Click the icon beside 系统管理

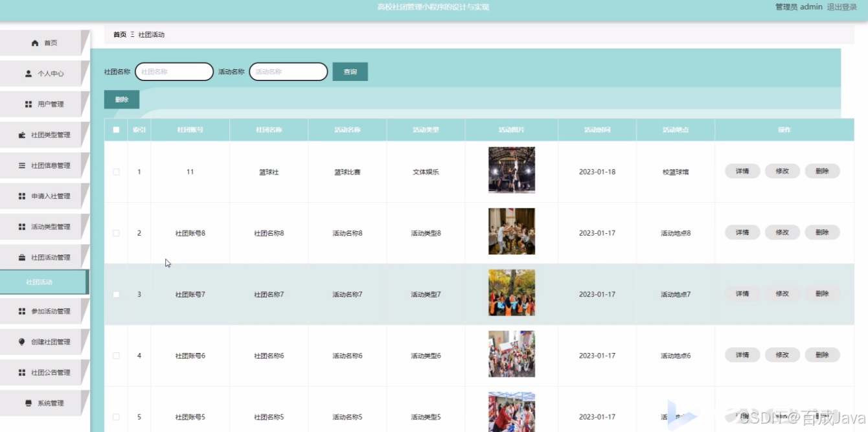pos(29,403)
